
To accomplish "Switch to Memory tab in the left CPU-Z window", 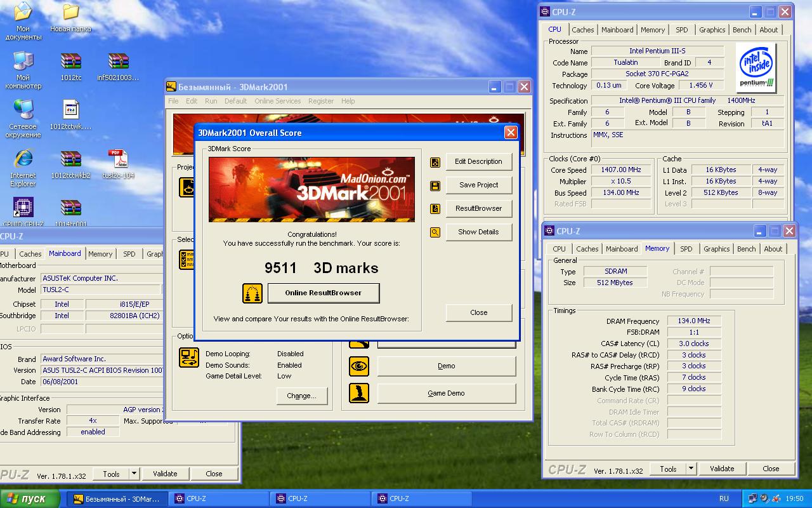I will tap(100, 254).
